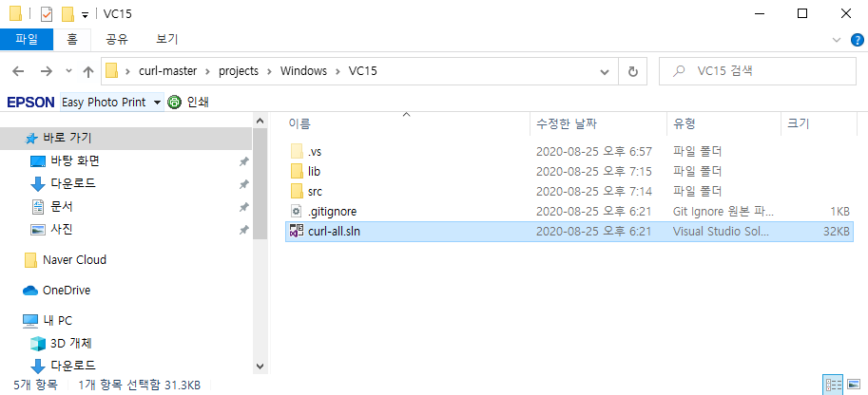Click the Back navigation arrow
Image resolution: width=868 pixels, height=395 pixels.
tap(19, 71)
